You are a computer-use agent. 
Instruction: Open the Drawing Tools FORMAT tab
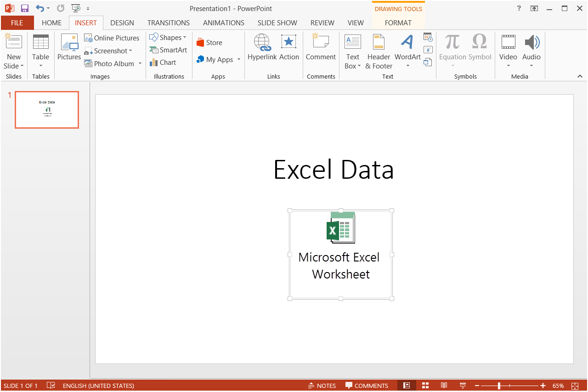click(398, 23)
